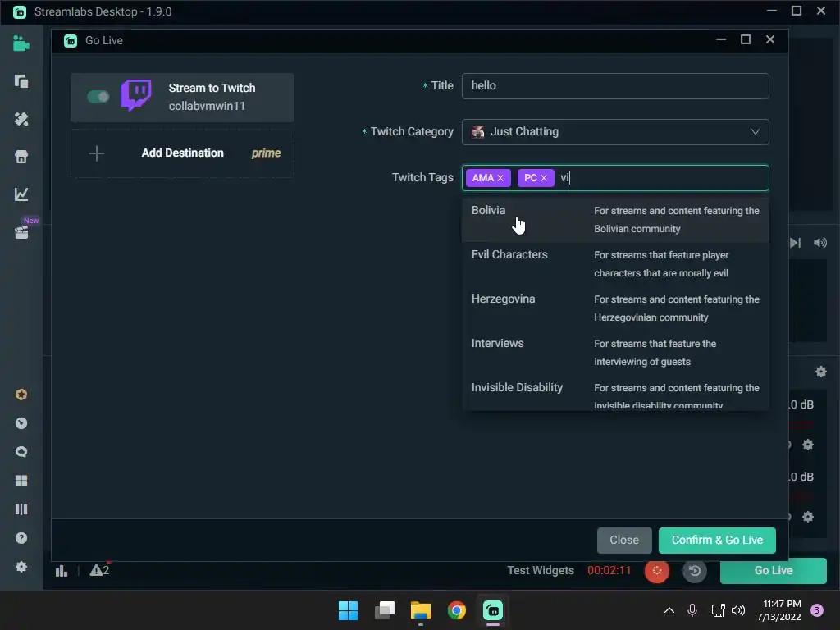Remove the AMA tag

pyautogui.click(x=500, y=178)
